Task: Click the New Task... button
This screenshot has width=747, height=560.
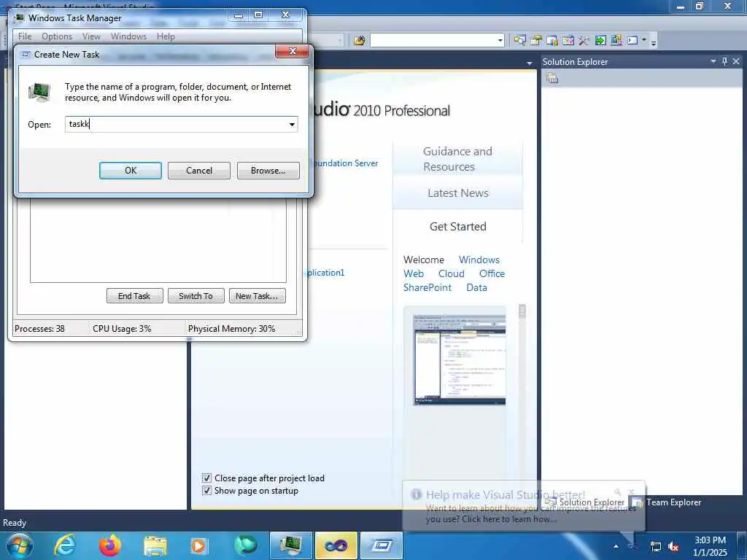Action: [x=258, y=296]
